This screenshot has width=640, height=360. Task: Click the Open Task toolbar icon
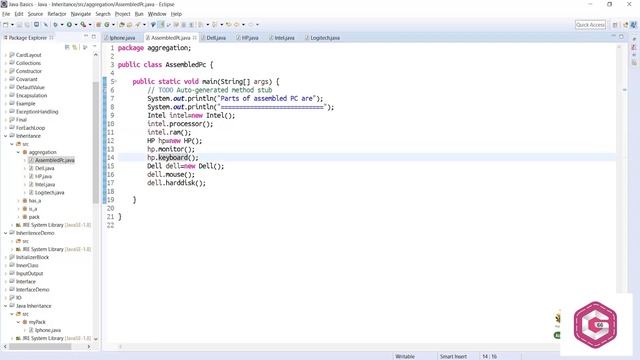pos(129,25)
